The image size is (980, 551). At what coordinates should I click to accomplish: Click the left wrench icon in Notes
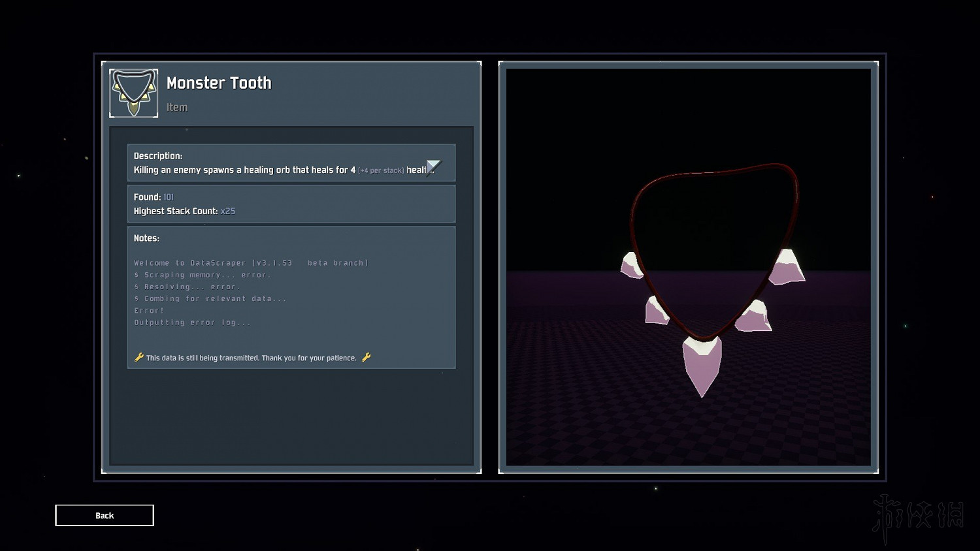click(x=139, y=357)
